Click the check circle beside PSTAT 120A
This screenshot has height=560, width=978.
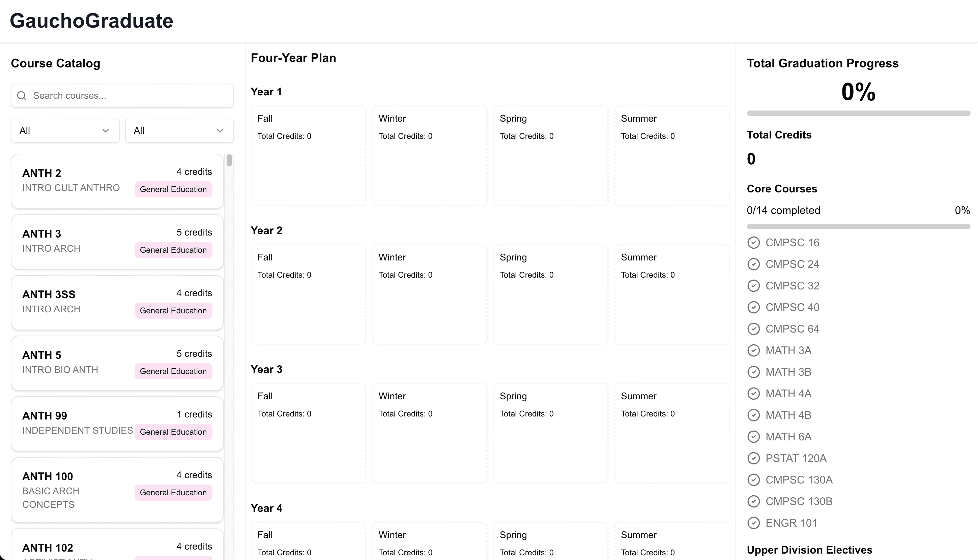coord(753,458)
